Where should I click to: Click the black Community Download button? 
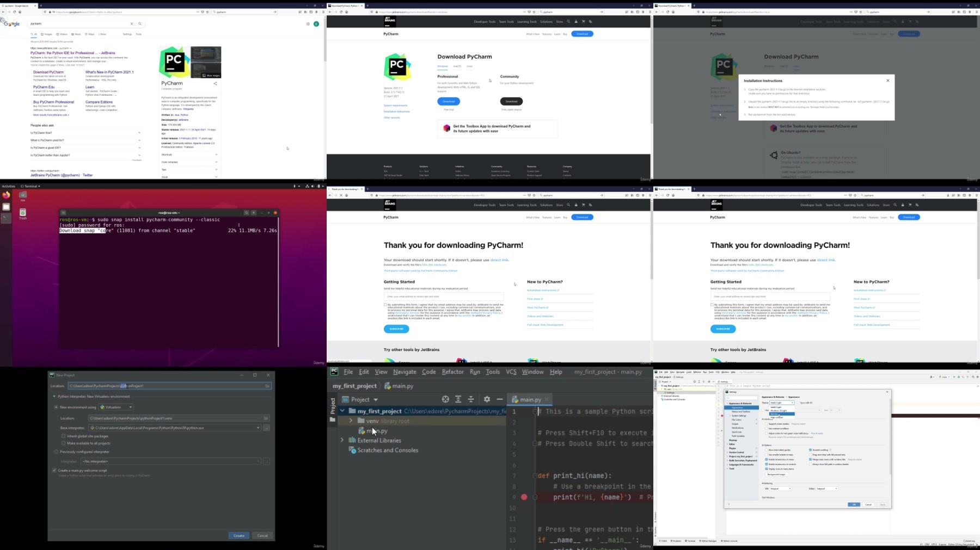pyautogui.click(x=511, y=101)
